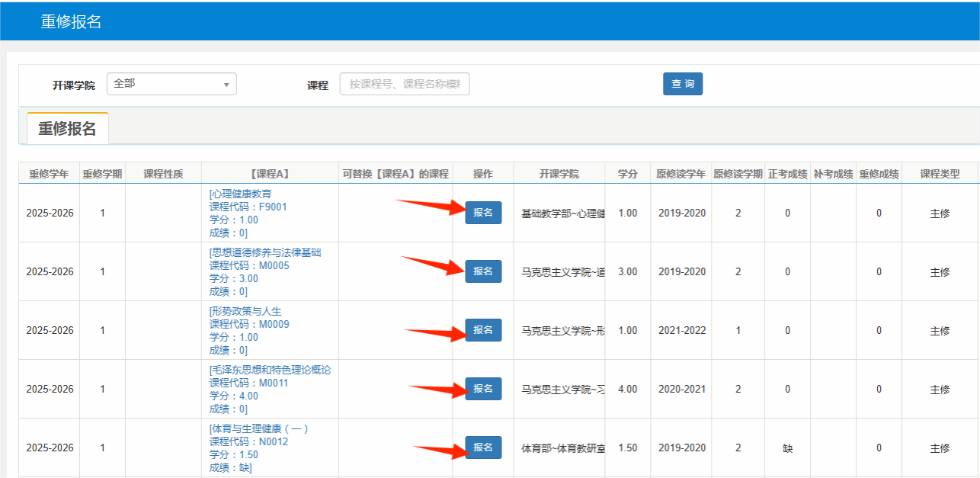
Task: Click the 课程类型 column header
Action: tap(940, 174)
